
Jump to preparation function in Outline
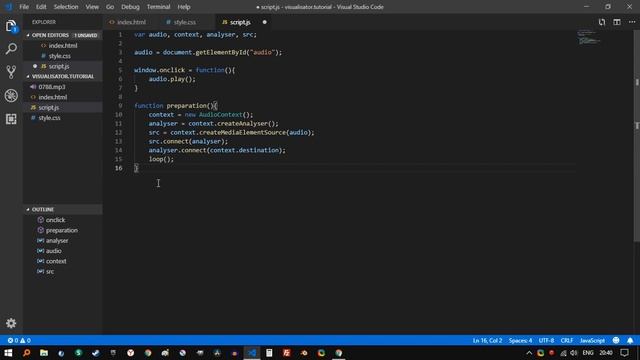62,230
